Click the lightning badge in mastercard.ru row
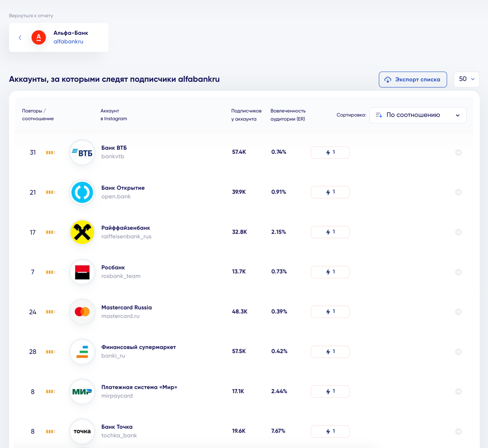488x448 pixels. point(330,312)
